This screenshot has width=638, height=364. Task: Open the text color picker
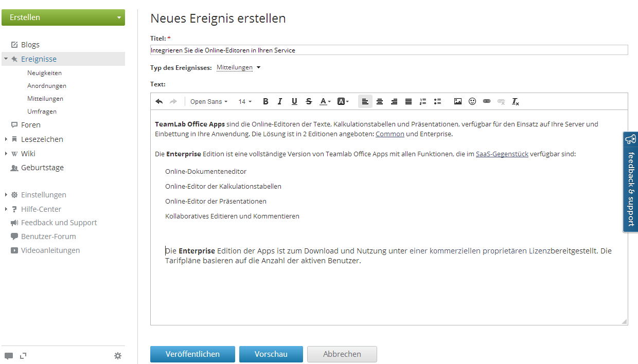coord(325,101)
